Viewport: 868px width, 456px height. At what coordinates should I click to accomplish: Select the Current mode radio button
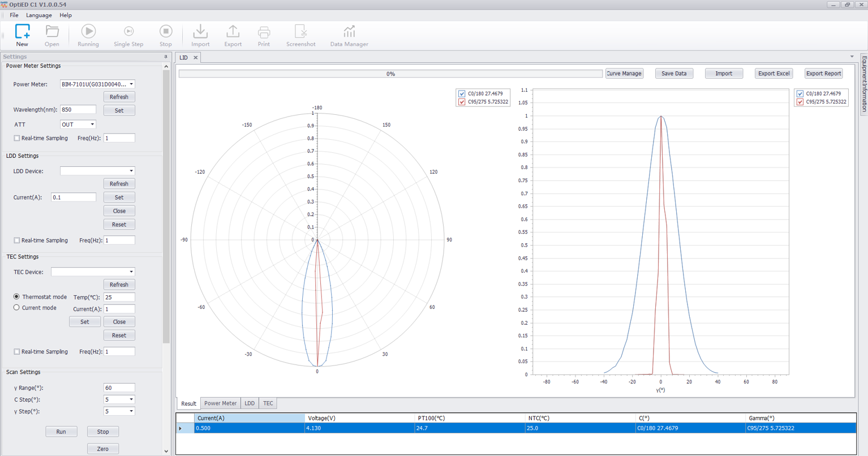(16, 308)
